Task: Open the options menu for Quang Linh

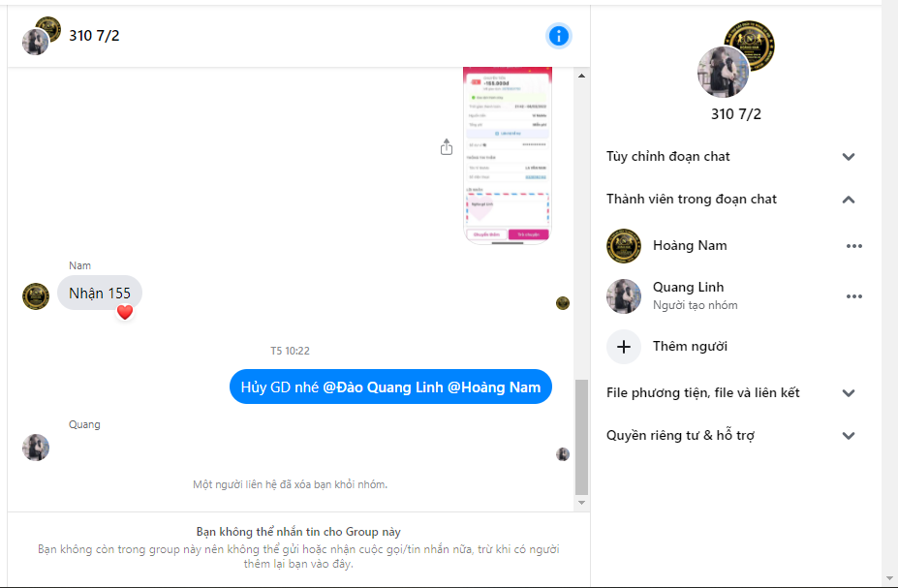Action: [853, 296]
